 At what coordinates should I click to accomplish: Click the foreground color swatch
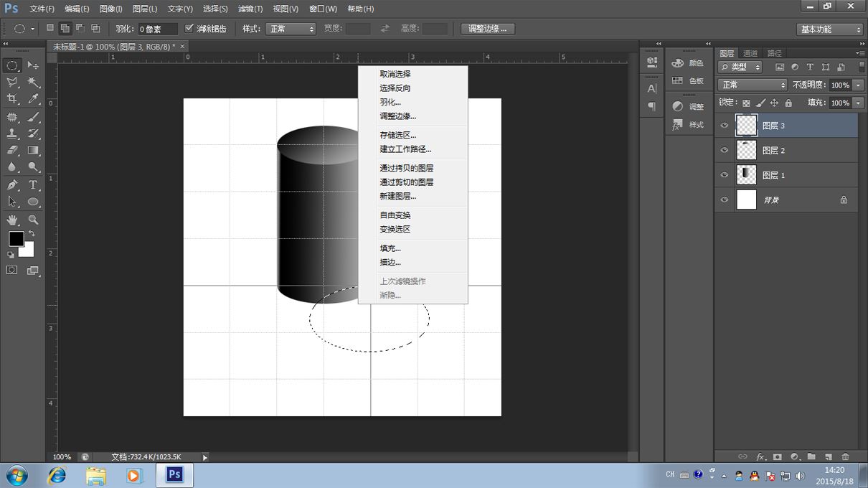point(16,239)
